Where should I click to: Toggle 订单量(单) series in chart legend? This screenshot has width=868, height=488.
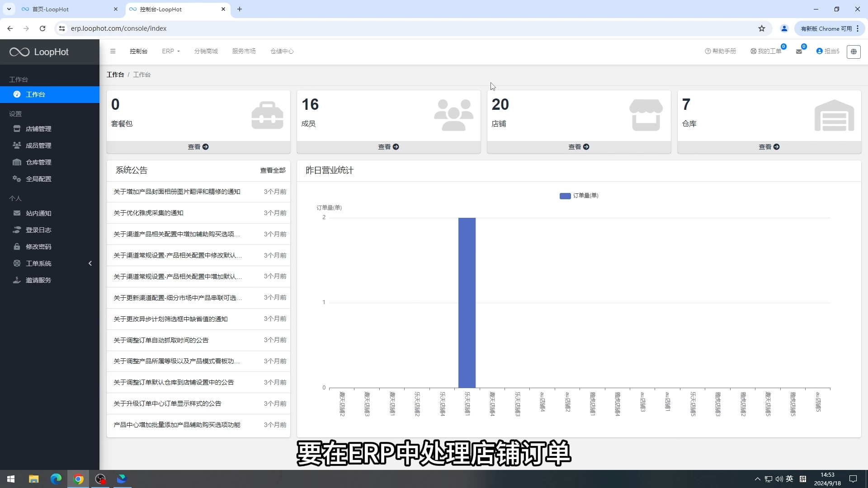pyautogui.click(x=579, y=196)
